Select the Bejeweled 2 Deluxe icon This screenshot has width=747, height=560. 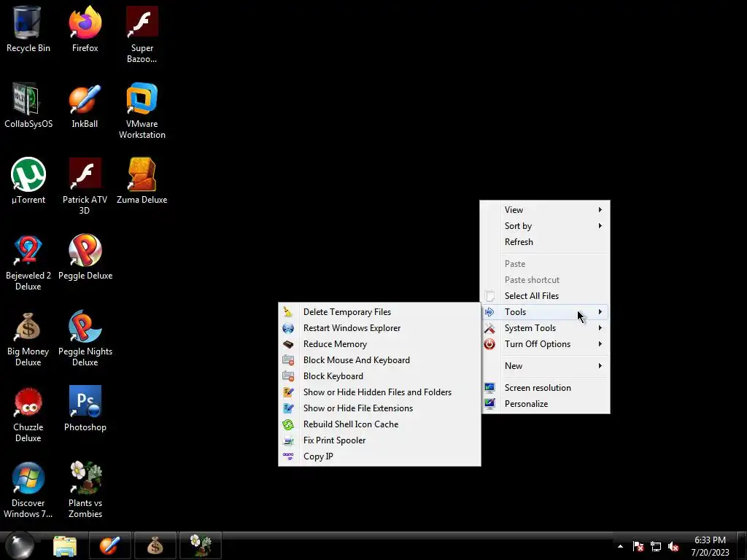pyautogui.click(x=28, y=262)
